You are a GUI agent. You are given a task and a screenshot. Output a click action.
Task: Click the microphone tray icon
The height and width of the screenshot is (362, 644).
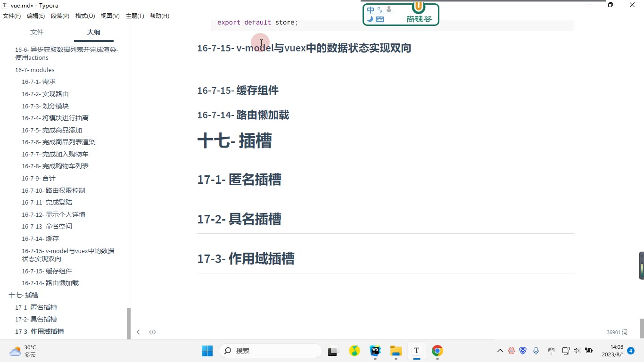536,351
